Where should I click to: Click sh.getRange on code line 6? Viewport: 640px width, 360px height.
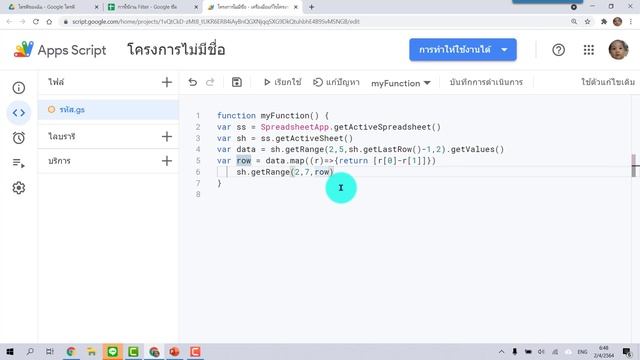pos(263,172)
